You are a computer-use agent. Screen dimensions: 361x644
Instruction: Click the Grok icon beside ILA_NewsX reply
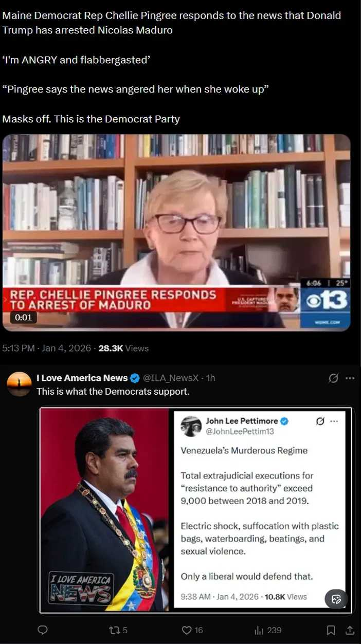pyautogui.click(x=333, y=378)
